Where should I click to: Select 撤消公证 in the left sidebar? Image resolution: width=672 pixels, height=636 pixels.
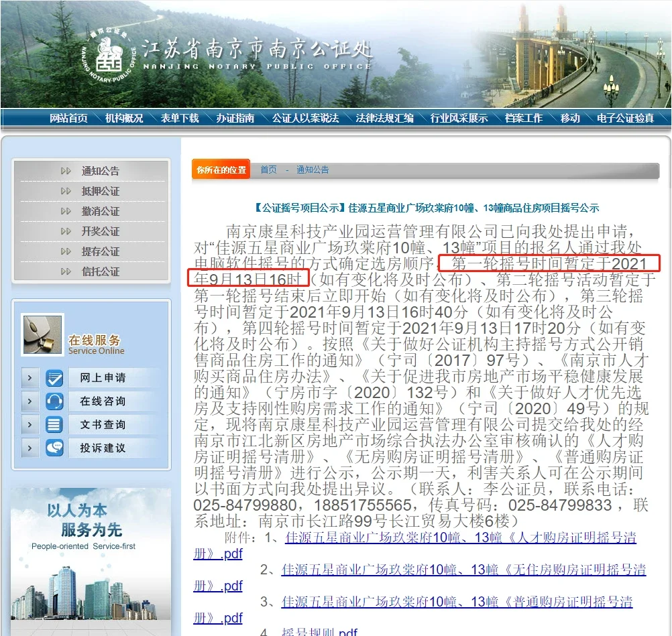[101, 211]
